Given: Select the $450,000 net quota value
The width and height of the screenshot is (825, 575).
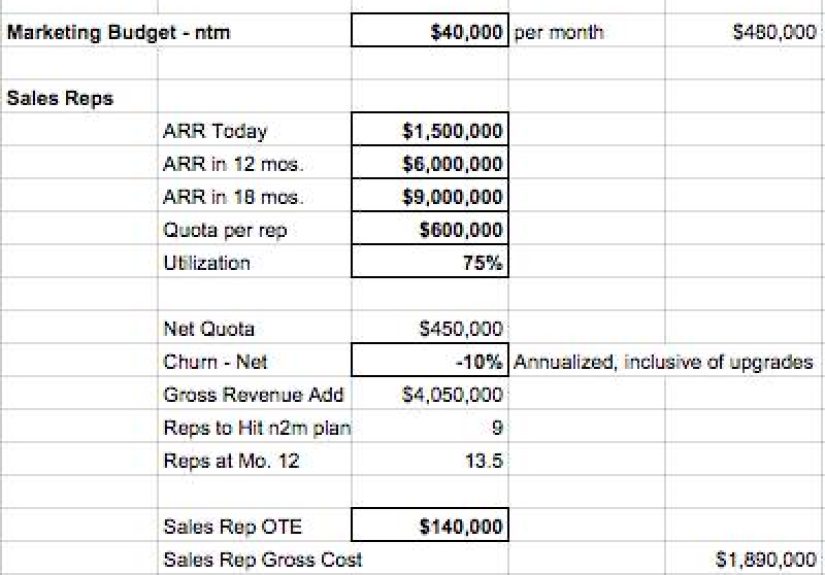Looking at the screenshot, I should pyautogui.click(x=461, y=329).
